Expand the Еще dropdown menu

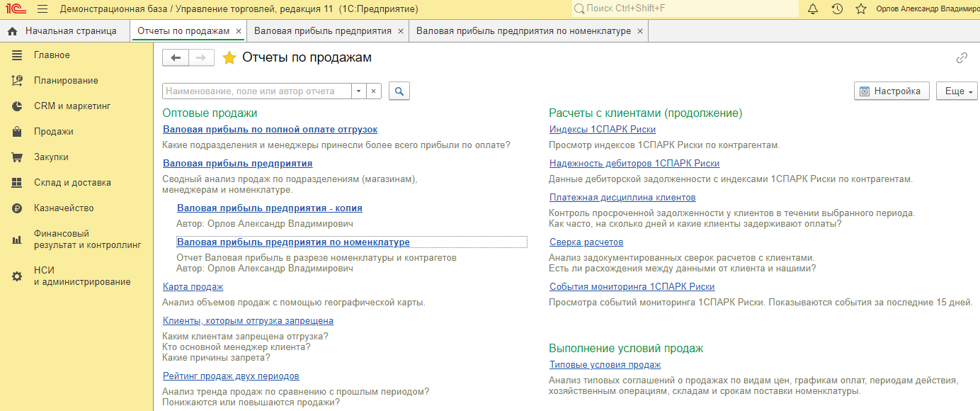tap(956, 91)
